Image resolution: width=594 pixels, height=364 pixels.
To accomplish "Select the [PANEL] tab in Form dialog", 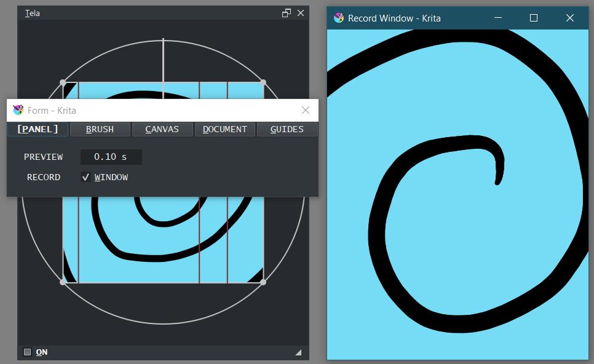I will [38, 129].
